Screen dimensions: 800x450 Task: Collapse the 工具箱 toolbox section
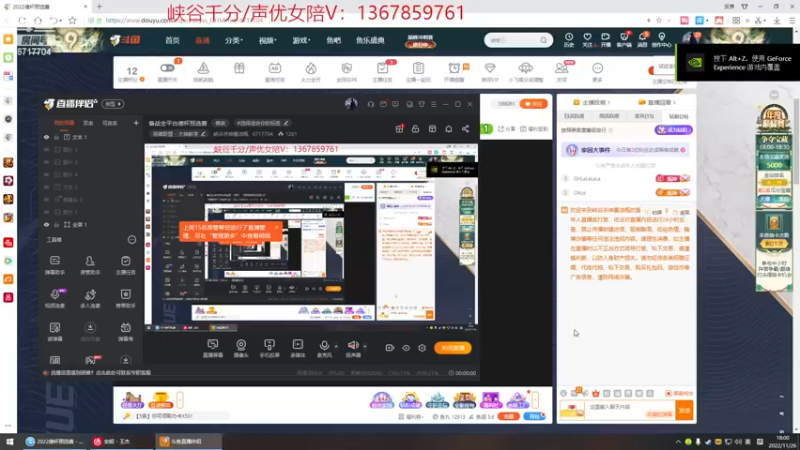point(132,240)
